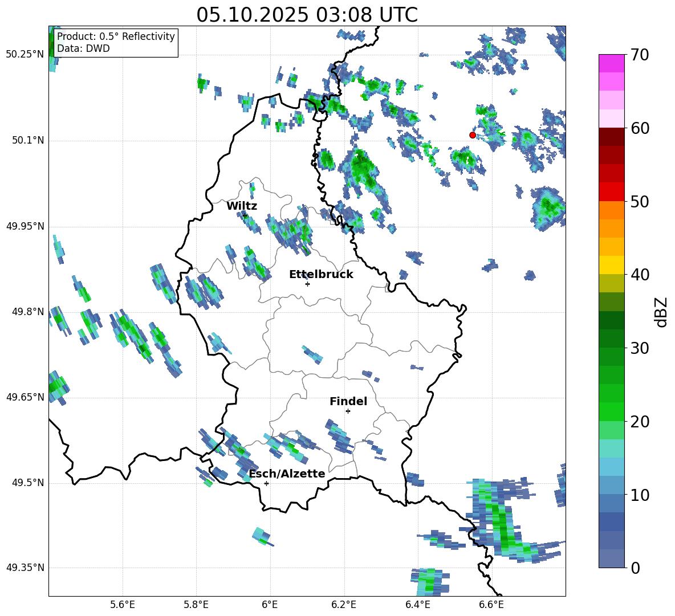
Task: Click the 50.1°N latitude label
Action: (28, 141)
